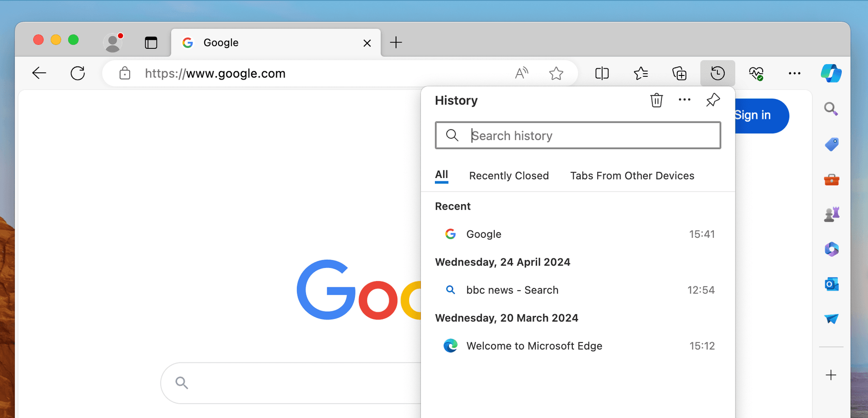Open the Settings and more menu
The height and width of the screenshot is (418, 868).
tap(794, 73)
